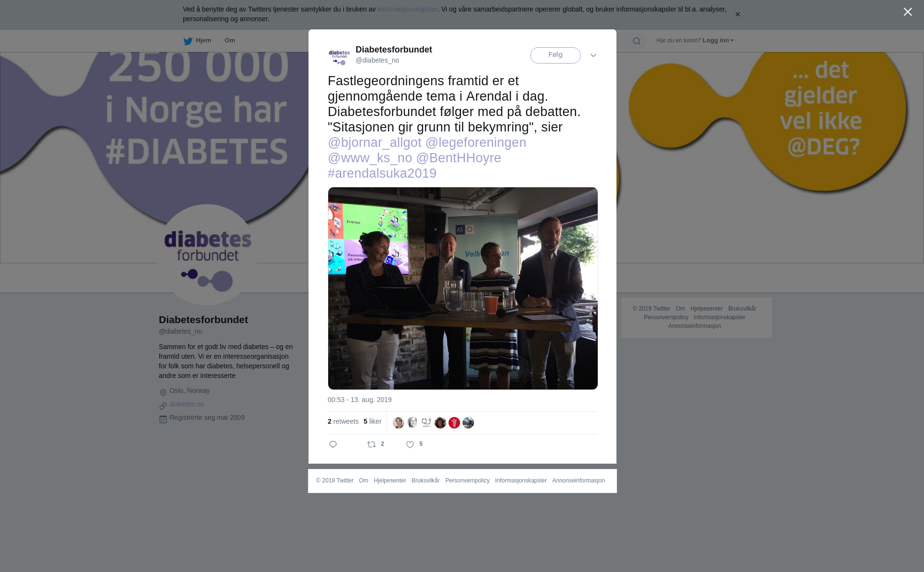Click the Følg button
Viewport: 924px width, 572px height.
(x=555, y=55)
